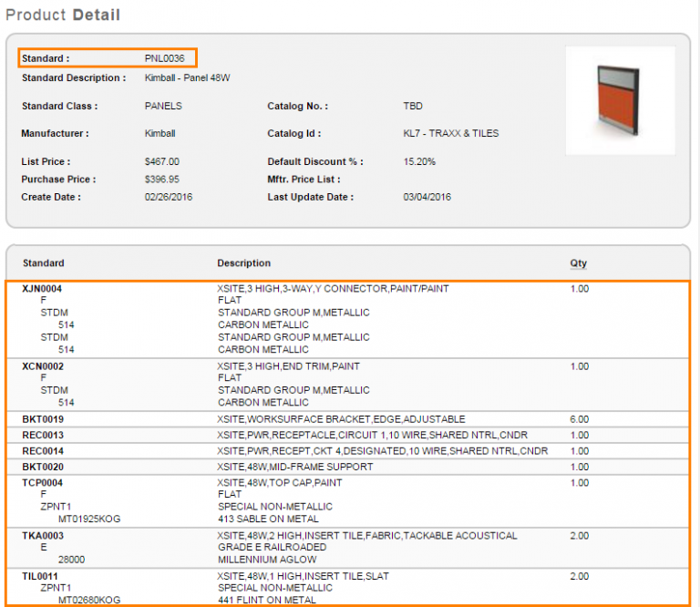
Task: Select the 6.00 quantity for BKT0019
Action: (579, 419)
